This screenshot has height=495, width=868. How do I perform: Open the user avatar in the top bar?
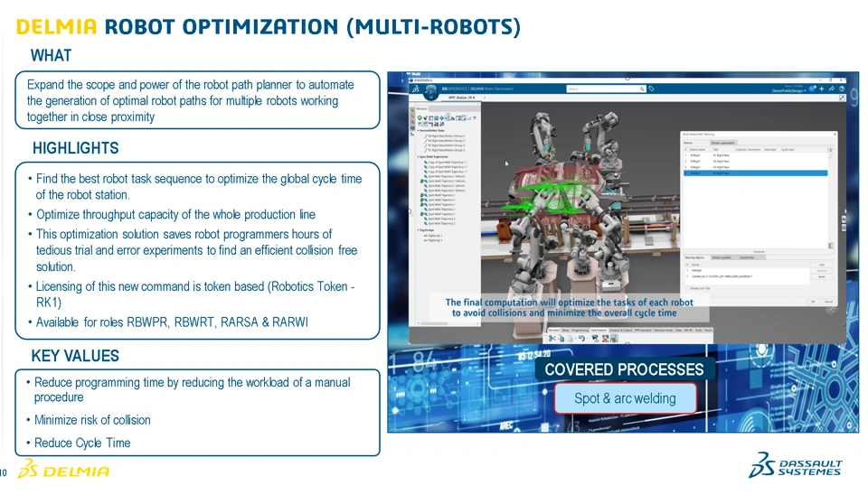[812, 89]
